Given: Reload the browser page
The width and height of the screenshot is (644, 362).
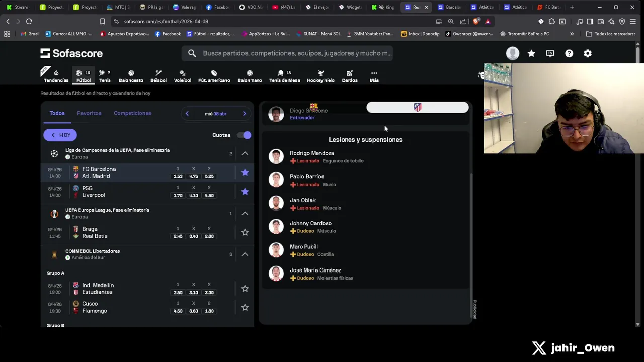Looking at the screenshot, I should (29, 21).
